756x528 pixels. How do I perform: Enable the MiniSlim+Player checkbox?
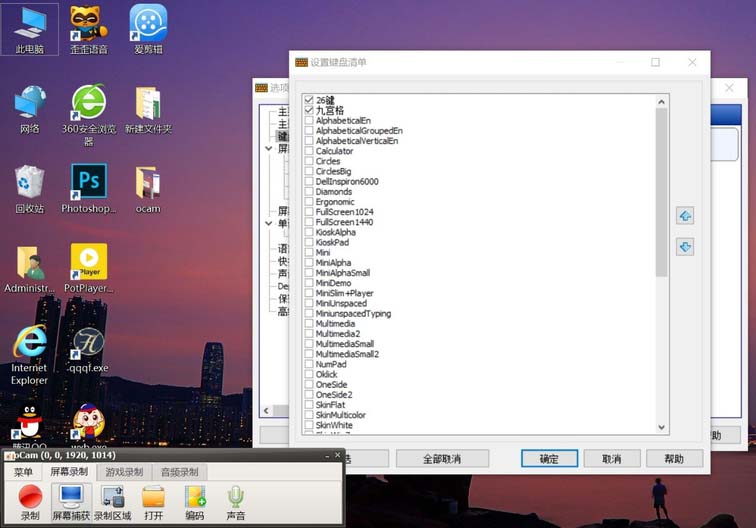[309, 293]
